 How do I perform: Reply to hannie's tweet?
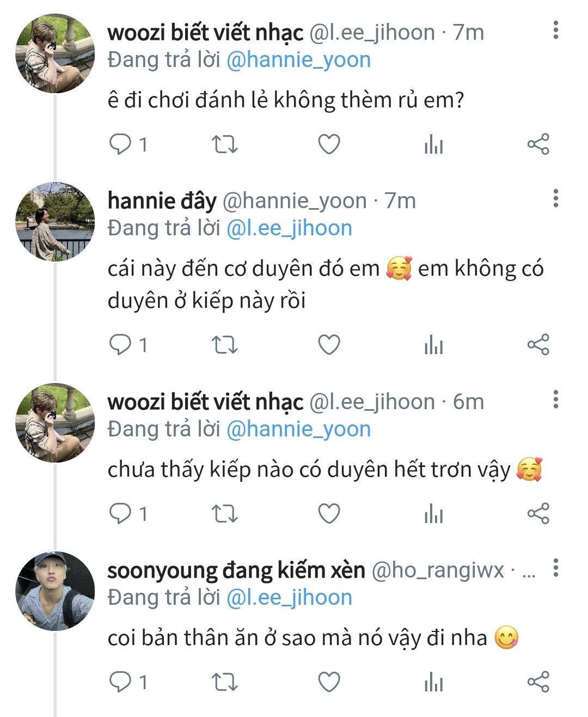[120, 345]
